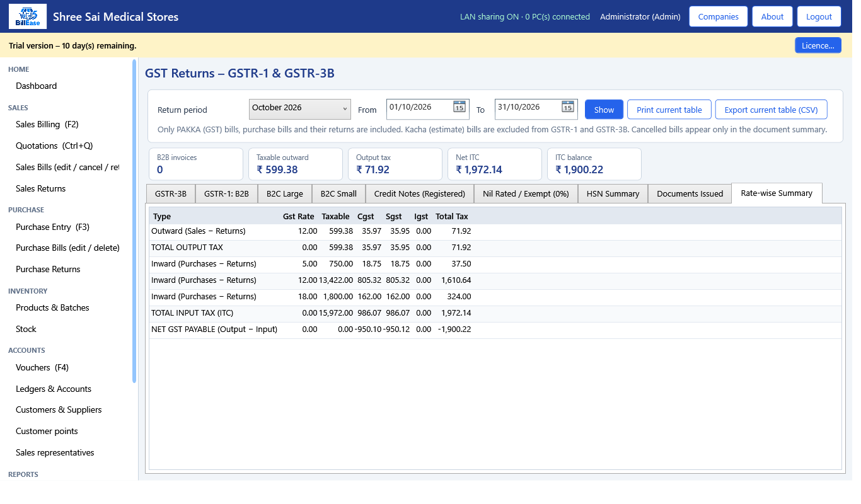Open the Companies list
The height and width of the screenshot is (504, 861).
tap(718, 16)
